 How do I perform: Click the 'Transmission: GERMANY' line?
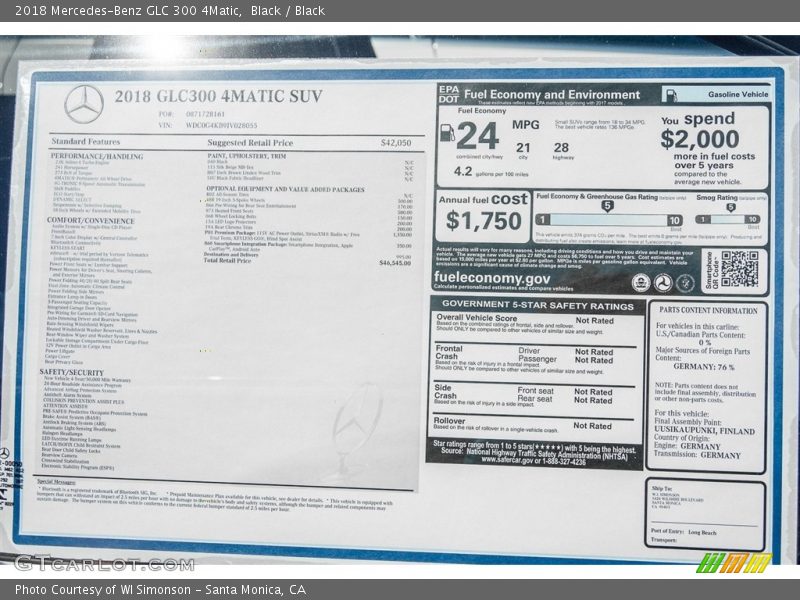697,455
